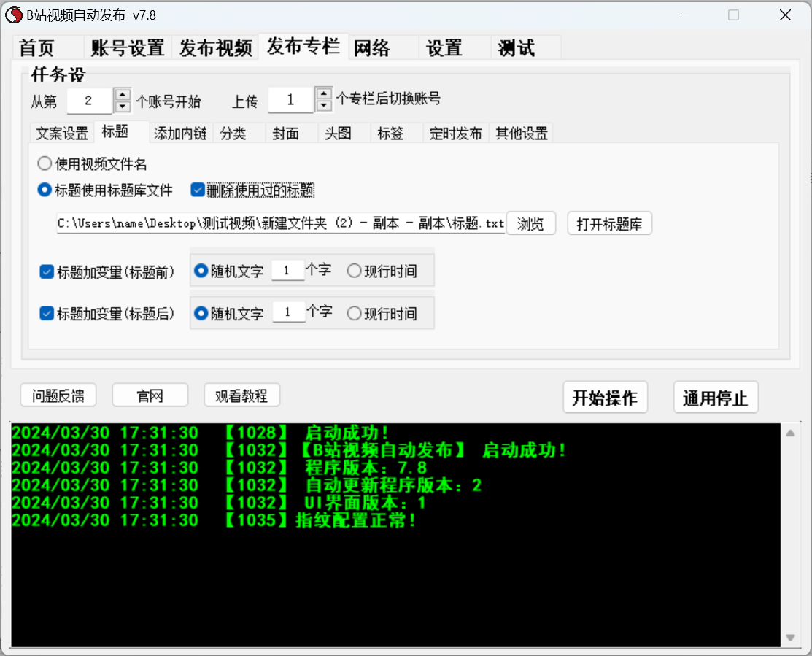
Task: Switch to the 测试 tab
Action: click(x=526, y=48)
